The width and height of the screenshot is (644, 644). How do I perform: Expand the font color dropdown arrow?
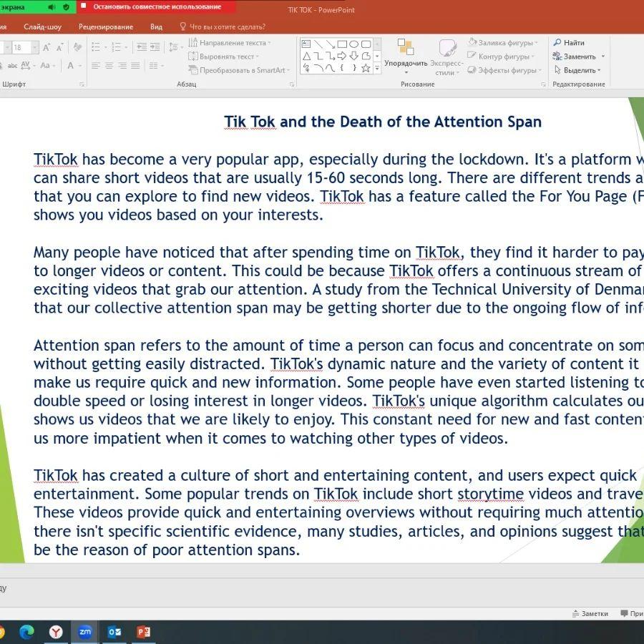(x=79, y=66)
